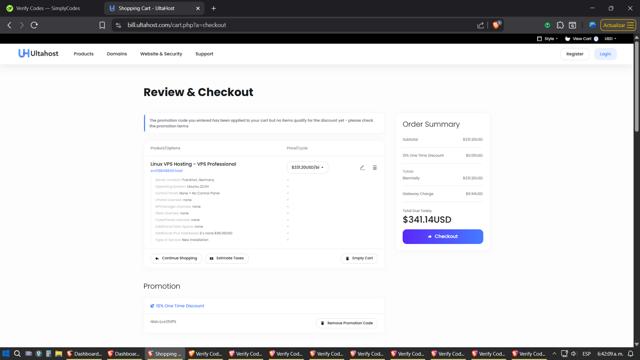This screenshot has width=640, height=360.
Task: Click the green extension icon
Action: click(547, 25)
